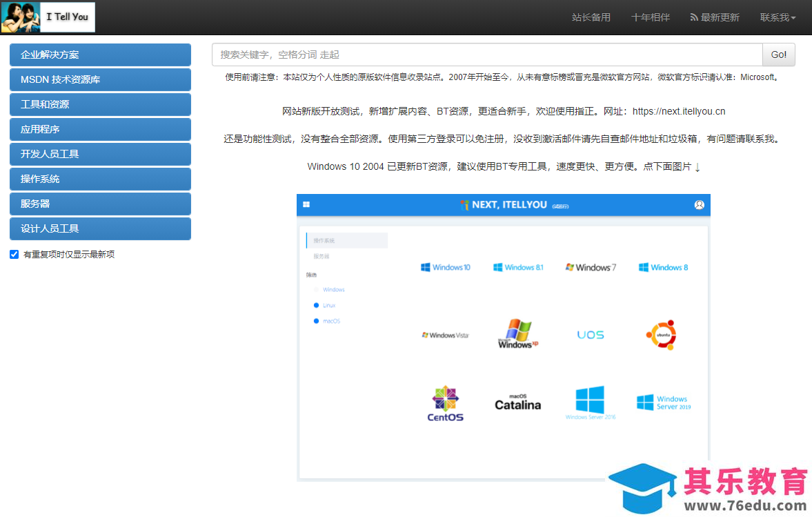
Task: Expand the 企业解决方案 category
Action: pyautogui.click(x=100, y=55)
